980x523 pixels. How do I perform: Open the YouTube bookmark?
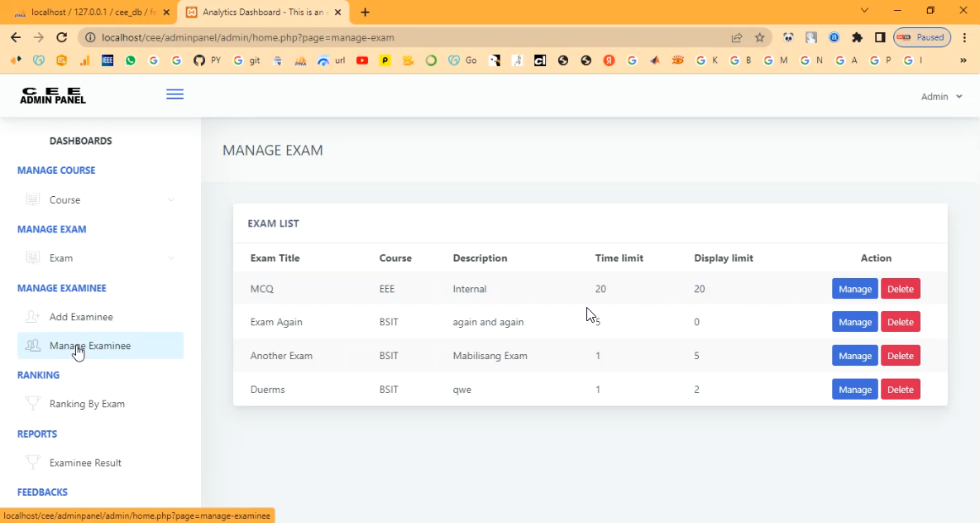pyautogui.click(x=362, y=60)
